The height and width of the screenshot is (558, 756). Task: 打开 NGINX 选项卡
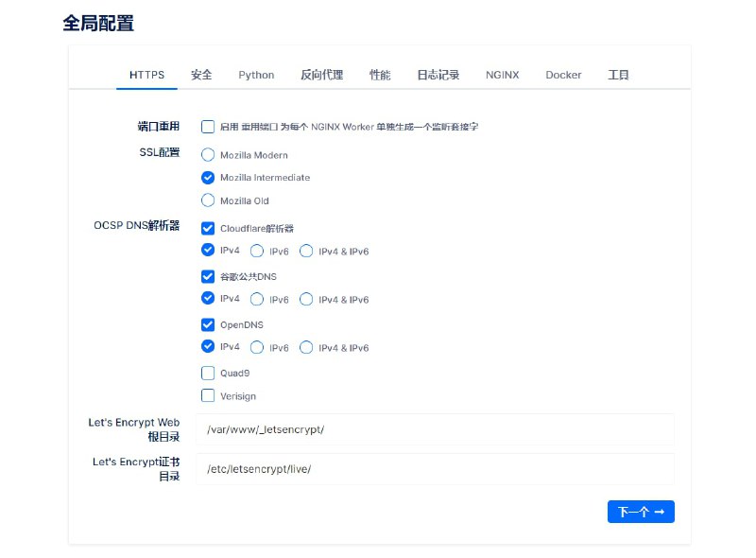(x=501, y=74)
